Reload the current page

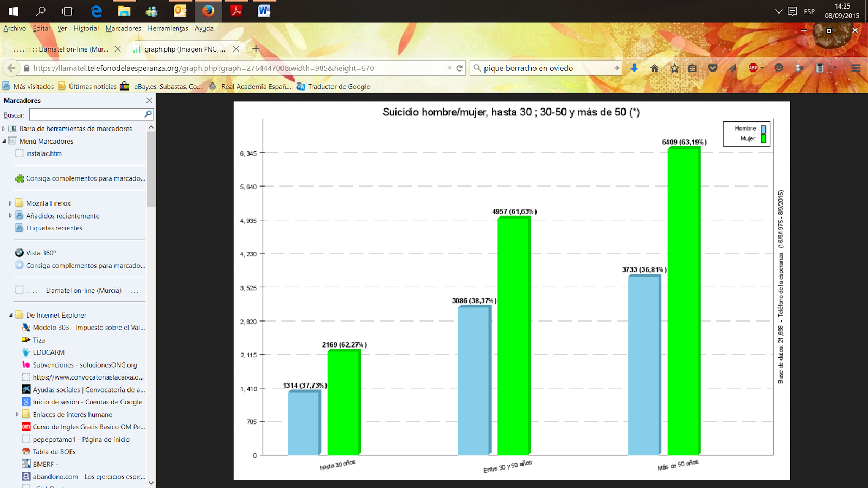tap(459, 68)
